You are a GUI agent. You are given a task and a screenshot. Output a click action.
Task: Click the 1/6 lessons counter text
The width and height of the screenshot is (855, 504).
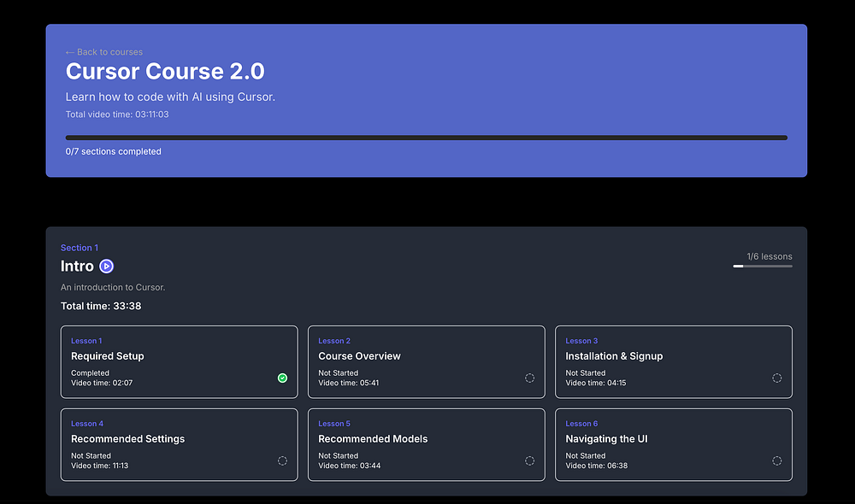point(769,256)
